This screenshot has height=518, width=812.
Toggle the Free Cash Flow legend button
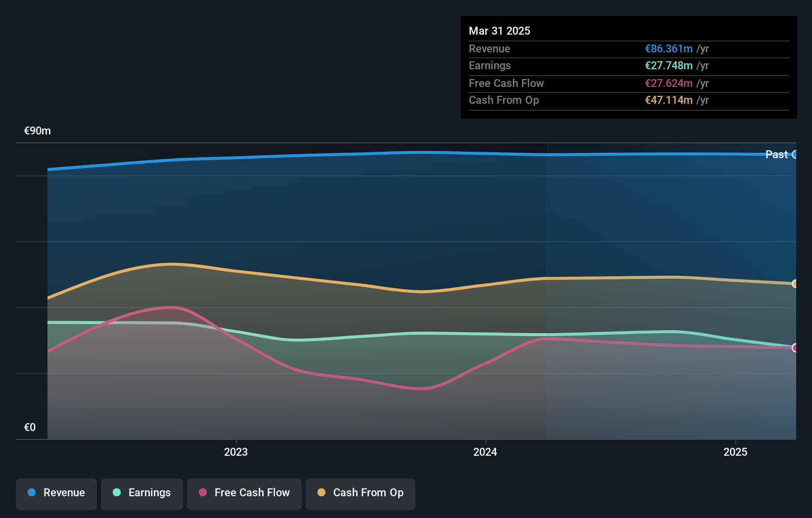(244, 494)
